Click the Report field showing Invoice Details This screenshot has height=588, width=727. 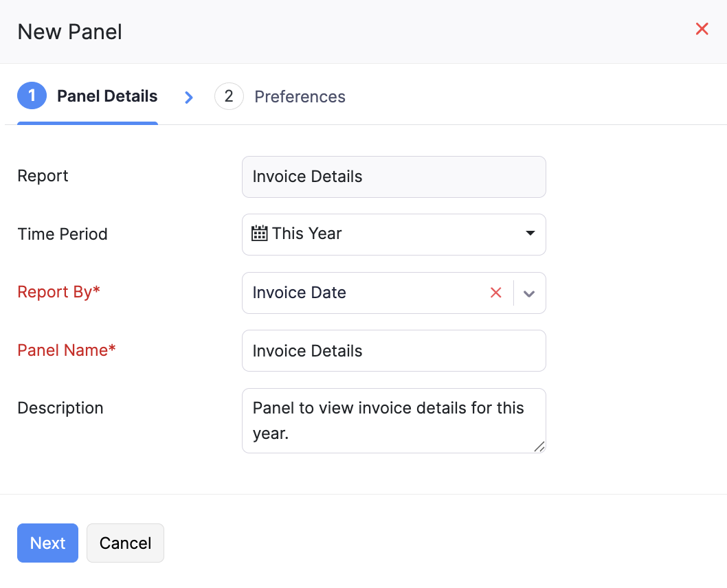pyautogui.click(x=394, y=177)
